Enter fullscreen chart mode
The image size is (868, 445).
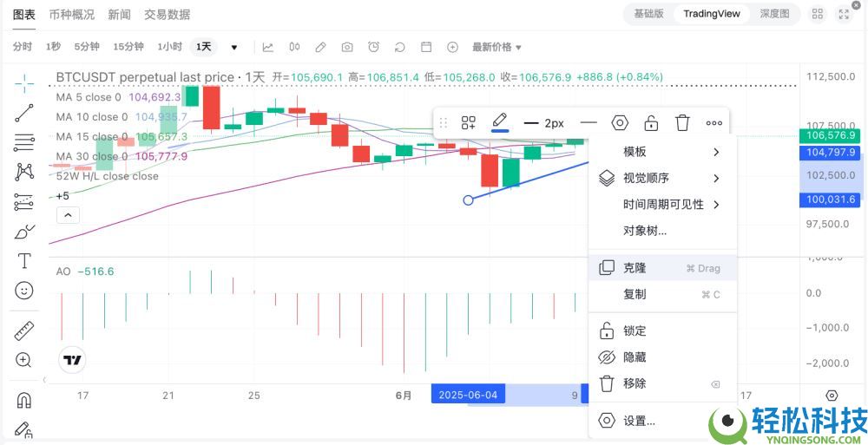[845, 15]
